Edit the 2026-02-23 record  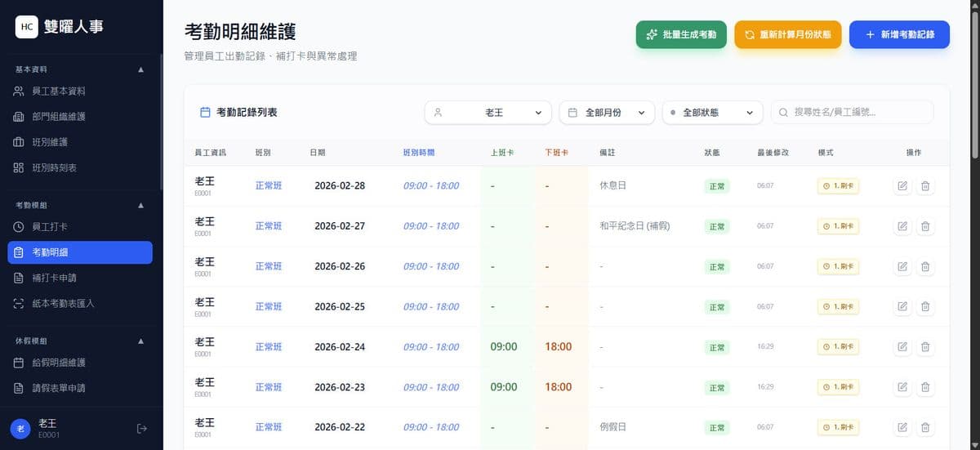pos(902,387)
